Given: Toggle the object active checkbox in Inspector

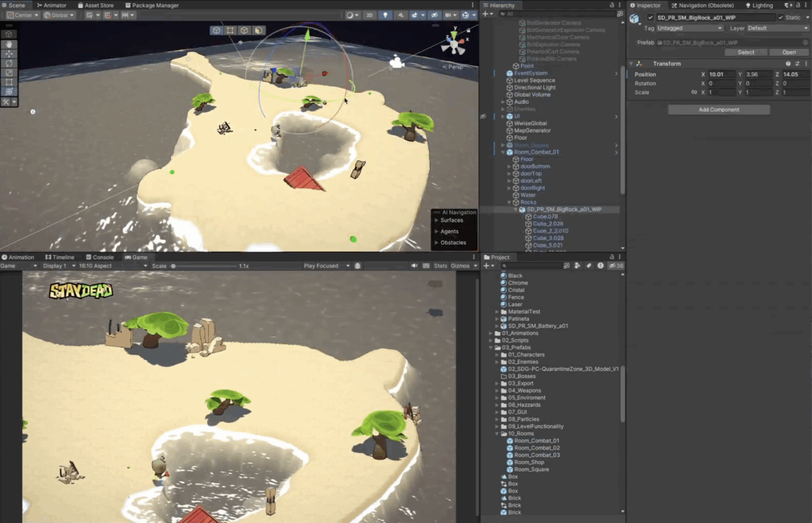Looking at the screenshot, I should 650,17.
